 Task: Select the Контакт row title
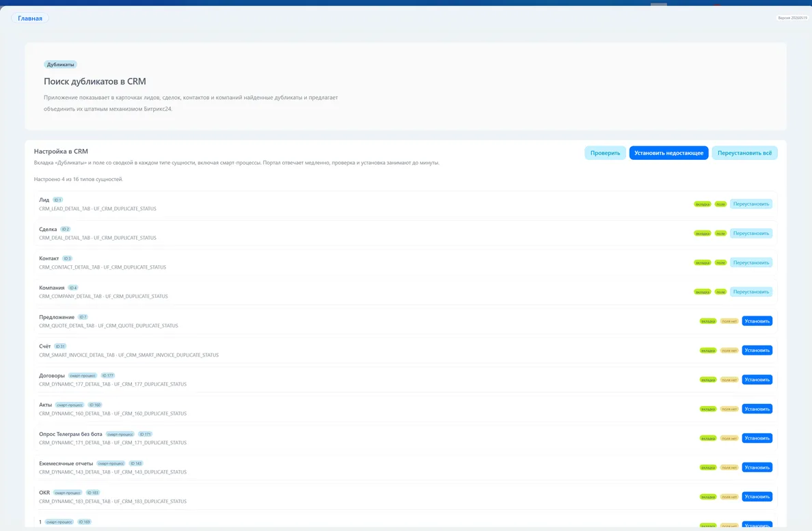pyautogui.click(x=49, y=258)
